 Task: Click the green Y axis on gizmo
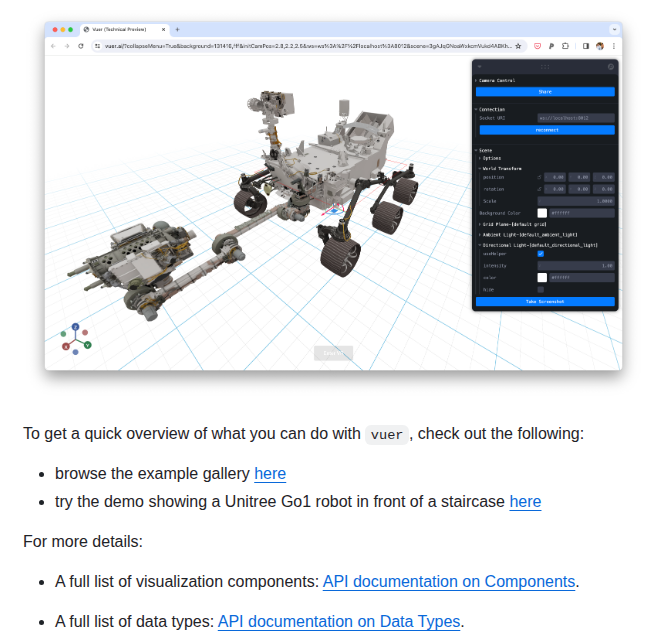[x=88, y=345]
